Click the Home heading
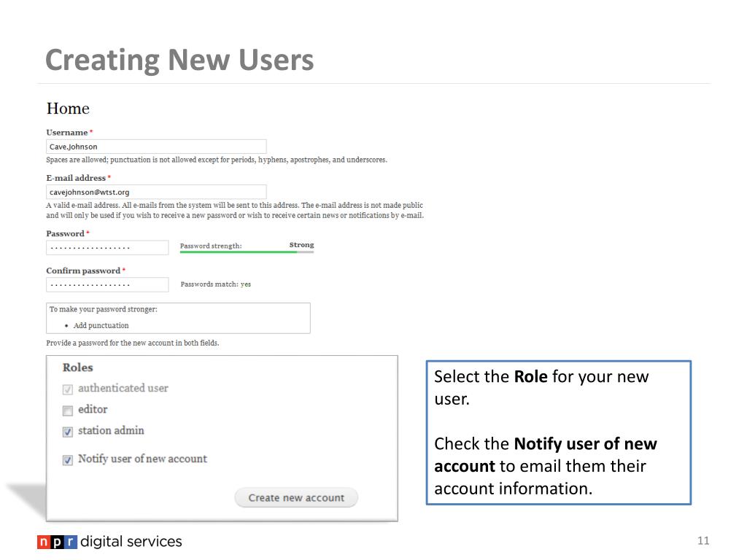747x560 pixels. pos(68,109)
